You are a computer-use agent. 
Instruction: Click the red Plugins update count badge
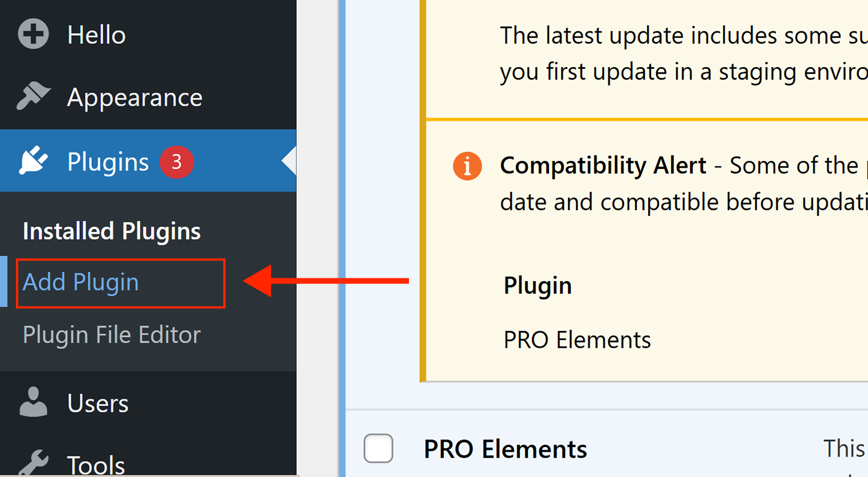(x=177, y=162)
